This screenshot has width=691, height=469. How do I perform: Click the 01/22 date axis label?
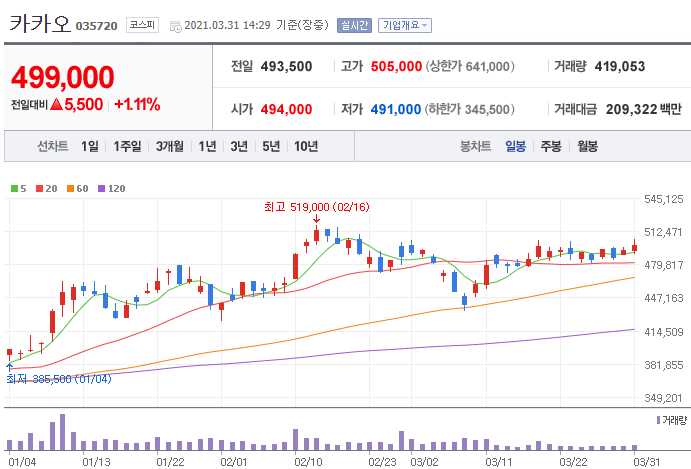click(171, 462)
